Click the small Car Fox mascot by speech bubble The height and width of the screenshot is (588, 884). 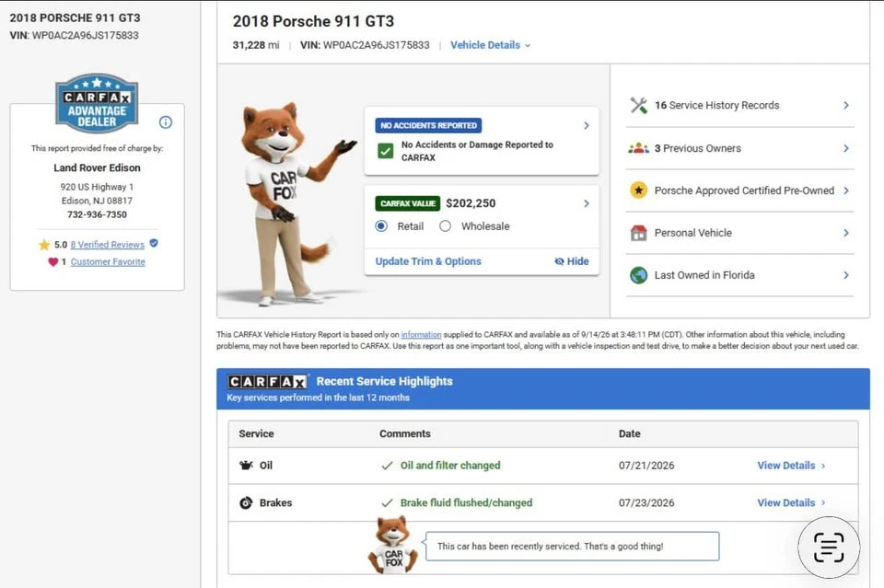click(x=392, y=545)
